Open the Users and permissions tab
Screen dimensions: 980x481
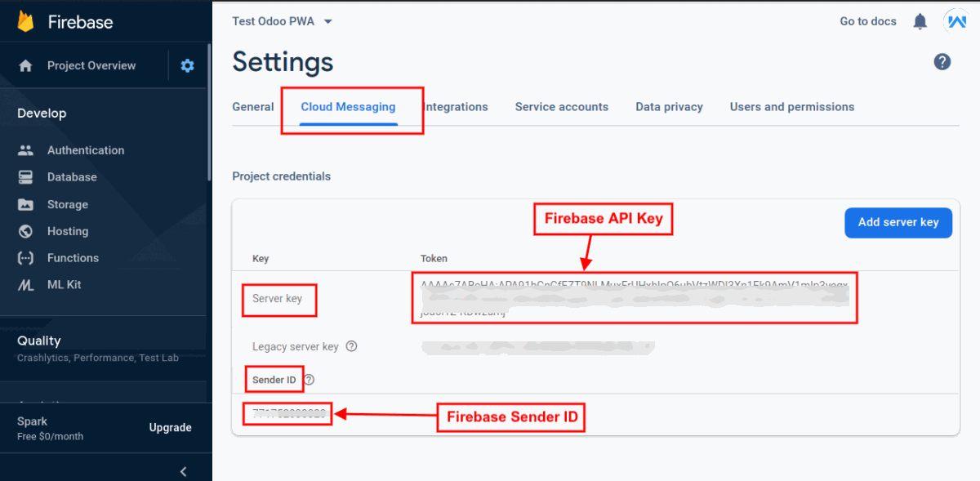(x=792, y=107)
